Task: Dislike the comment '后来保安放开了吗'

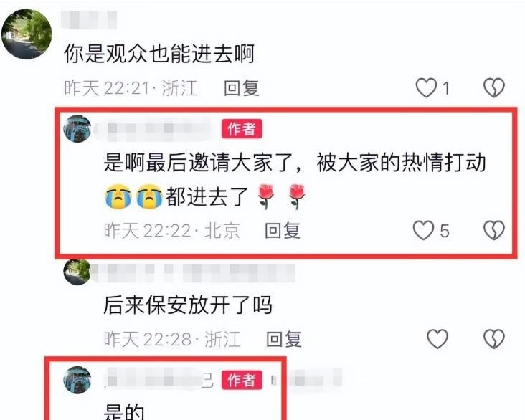Action: pyautogui.click(x=494, y=339)
